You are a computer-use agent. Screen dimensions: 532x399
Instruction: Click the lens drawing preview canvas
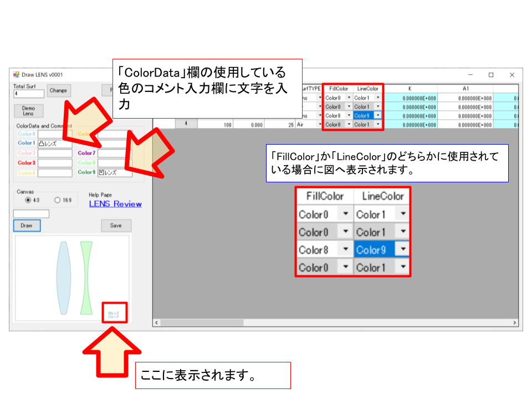click(72, 278)
